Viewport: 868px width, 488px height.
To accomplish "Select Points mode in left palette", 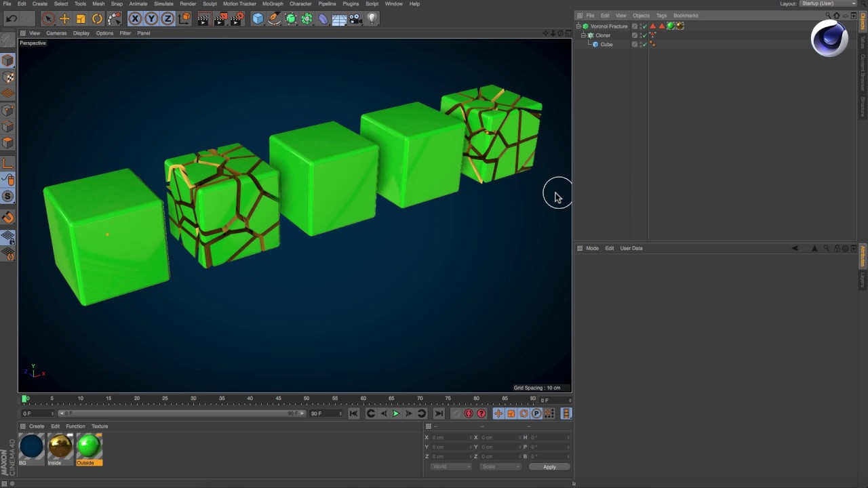I will [8, 110].
